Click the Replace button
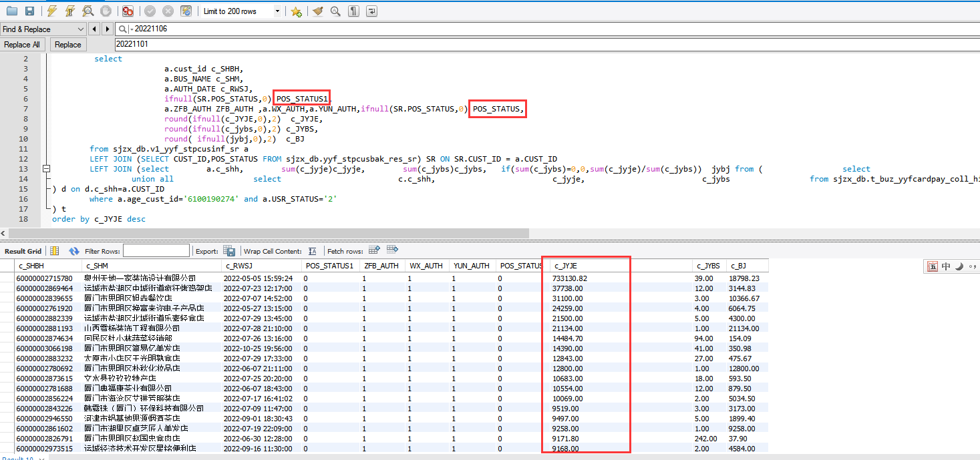 [x=68, y=45]
